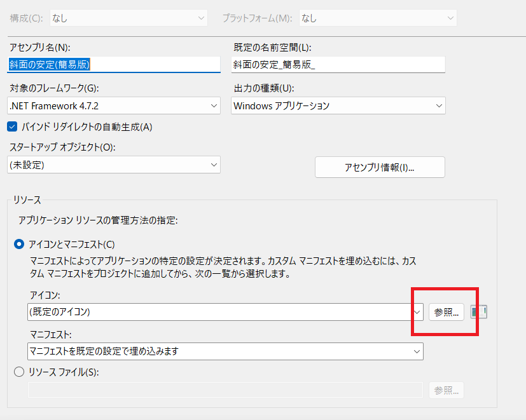Click the resource file path field
Image resolution: width=526 pixels, height=420 pixels.
[225, 390]
